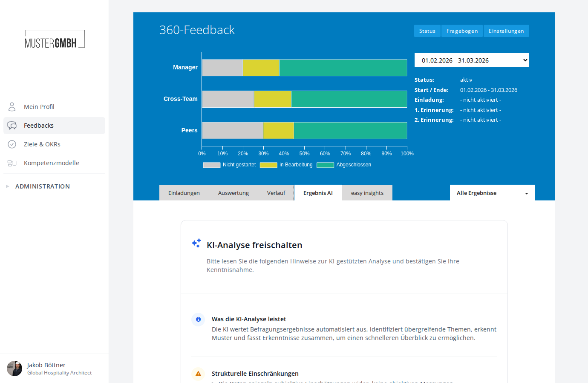Viewport: 588px width, 383px height.
Task: Click the Strukturelle Einschränkungen heading
Action: [x=255, y=374]
